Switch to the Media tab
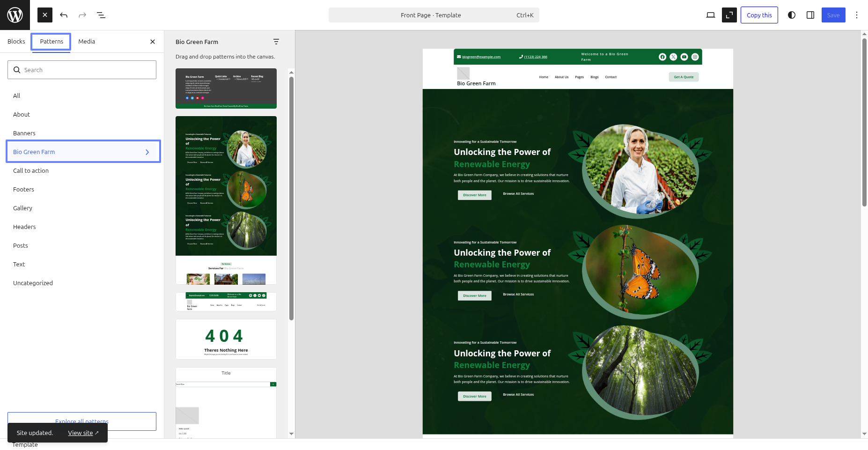This screenshot has width=868, height=450. [x=87, y=42]
